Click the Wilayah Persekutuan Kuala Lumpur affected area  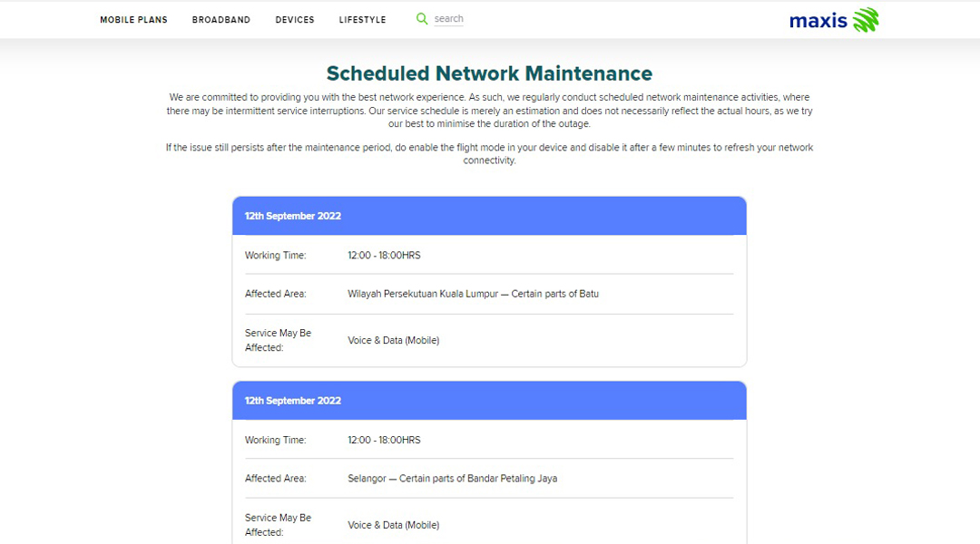[x=473, y=294]
